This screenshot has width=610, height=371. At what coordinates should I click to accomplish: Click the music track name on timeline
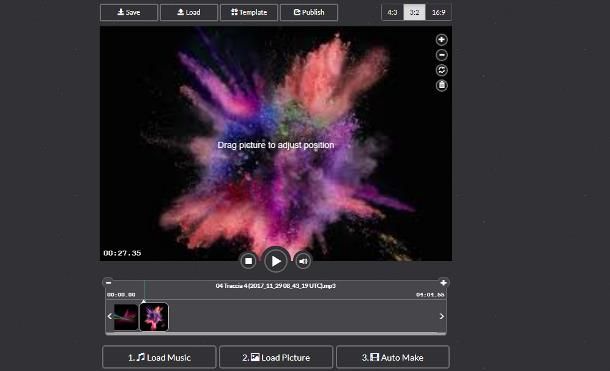(275, 286)
